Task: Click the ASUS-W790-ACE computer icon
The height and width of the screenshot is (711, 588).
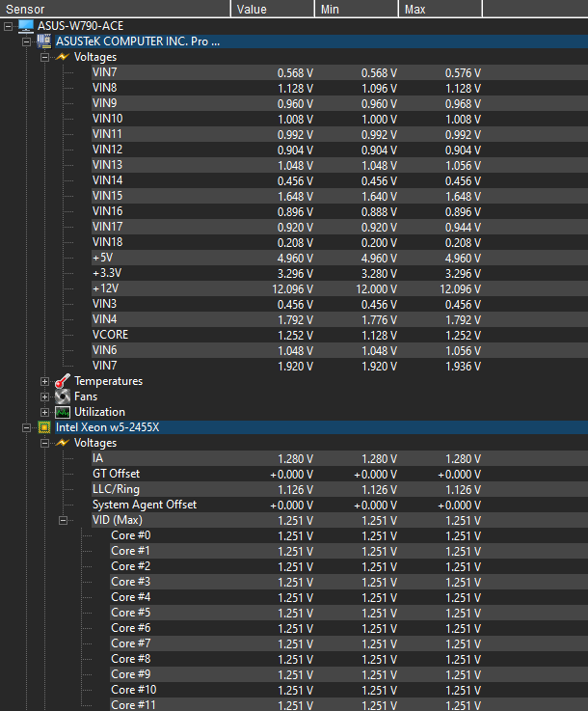Action: (x=26, y=26)
